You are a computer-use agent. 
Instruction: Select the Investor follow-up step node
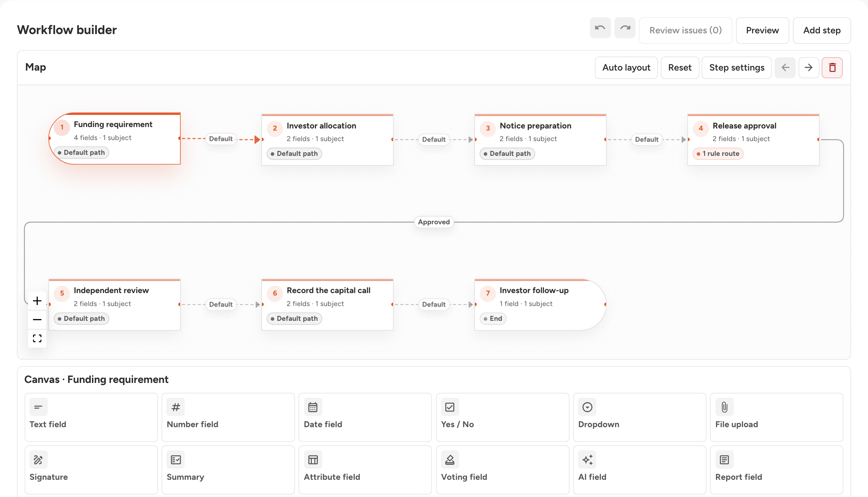pos(540,305)
